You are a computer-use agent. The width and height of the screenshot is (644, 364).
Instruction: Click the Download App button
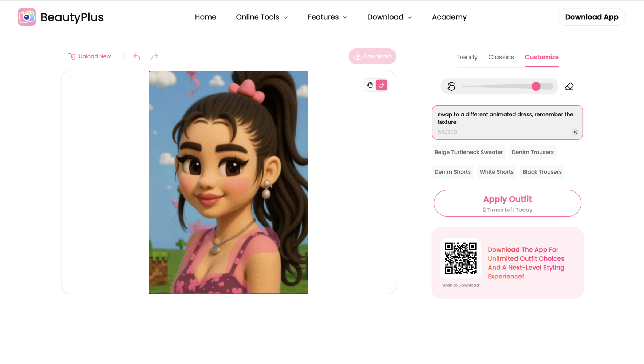pos(591,17)
